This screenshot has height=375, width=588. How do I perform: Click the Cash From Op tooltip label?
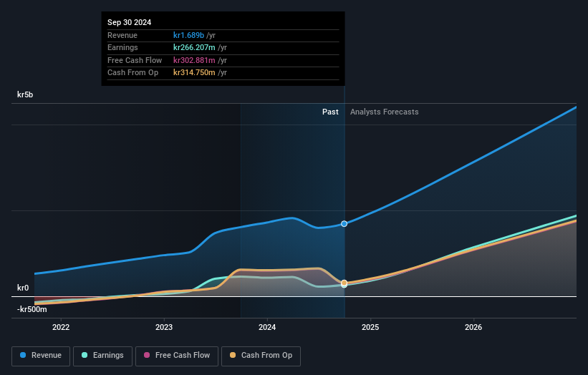(132, 73)
